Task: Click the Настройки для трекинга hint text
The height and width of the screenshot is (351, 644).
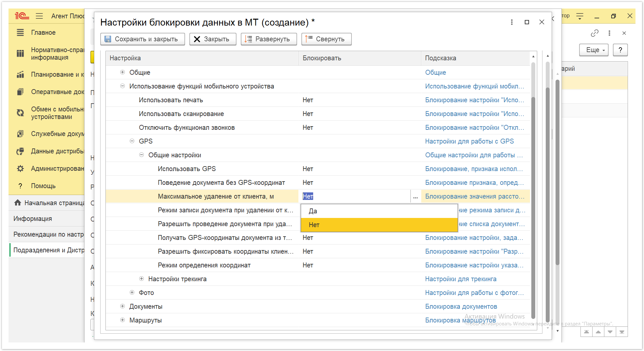Action: point(461,279)
